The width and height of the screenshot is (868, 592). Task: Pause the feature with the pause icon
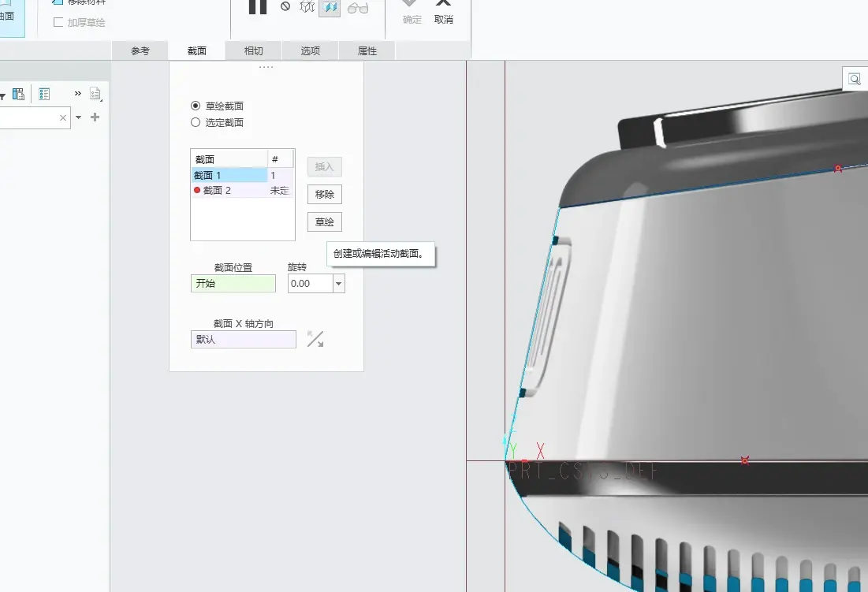coord(258,6)
